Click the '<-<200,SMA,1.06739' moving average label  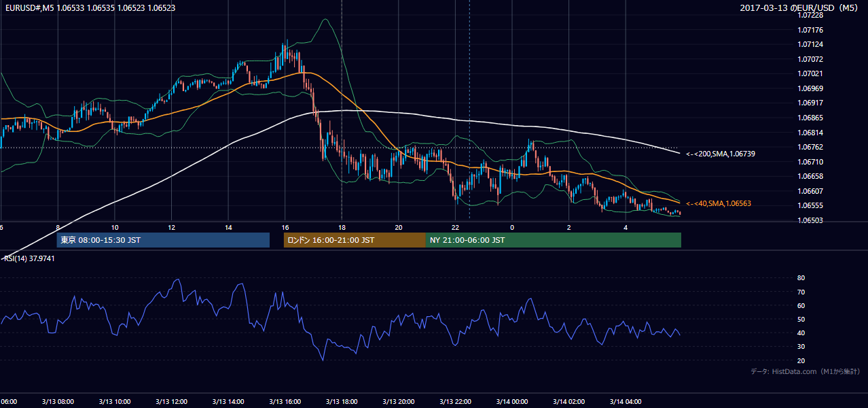(x=721, y=154)
